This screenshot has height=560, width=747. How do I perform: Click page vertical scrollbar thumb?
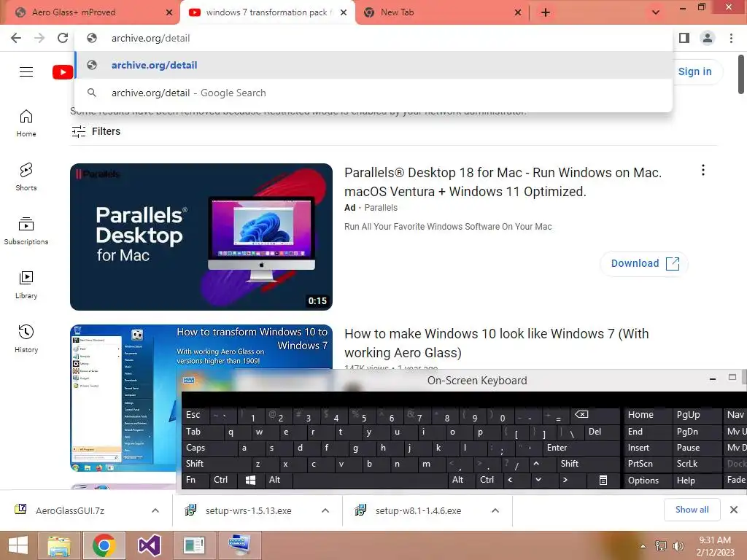[x=741, y=75]
